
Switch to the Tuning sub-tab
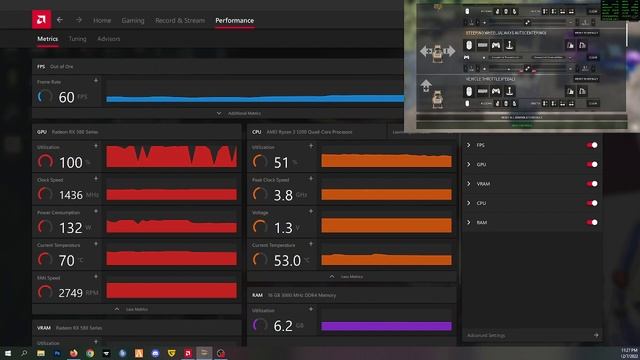[78, 39]
